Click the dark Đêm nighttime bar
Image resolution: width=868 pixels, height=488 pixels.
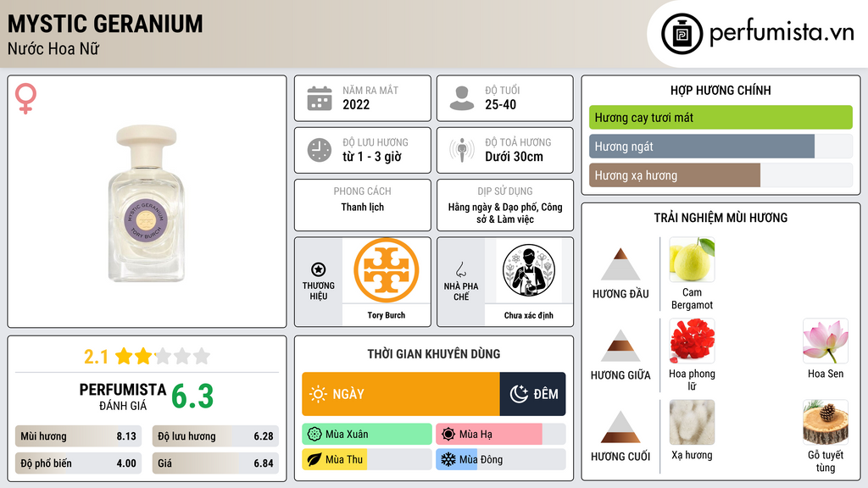532,394
